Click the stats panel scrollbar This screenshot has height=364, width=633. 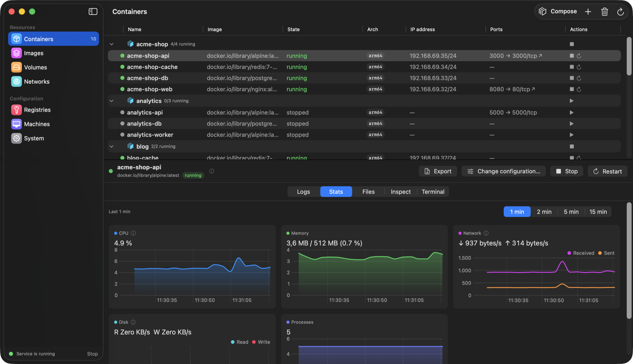pos(629,260)
